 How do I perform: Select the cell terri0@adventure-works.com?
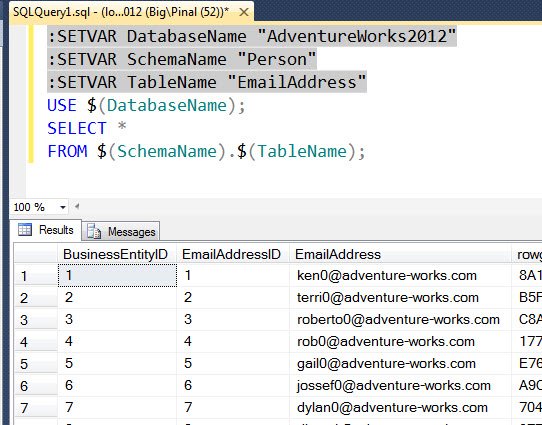tap(400, 298)
